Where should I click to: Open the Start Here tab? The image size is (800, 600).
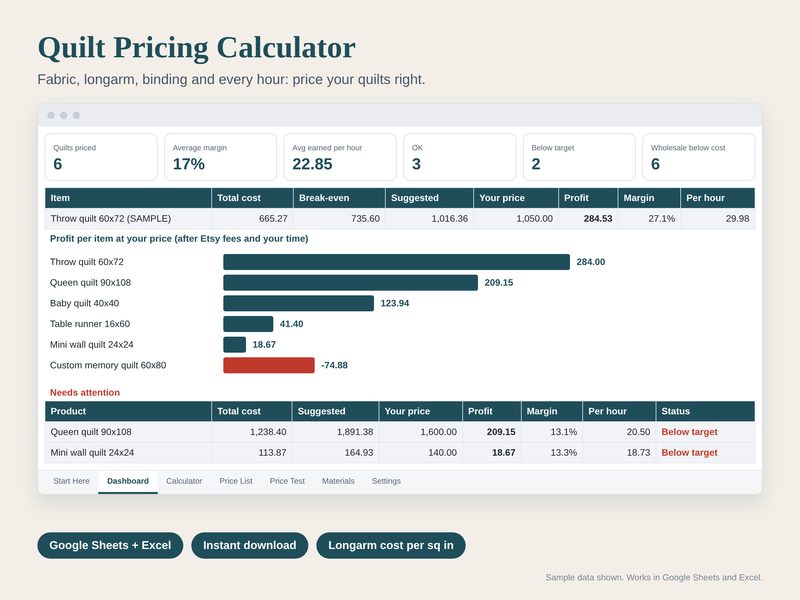click(71, 481)
